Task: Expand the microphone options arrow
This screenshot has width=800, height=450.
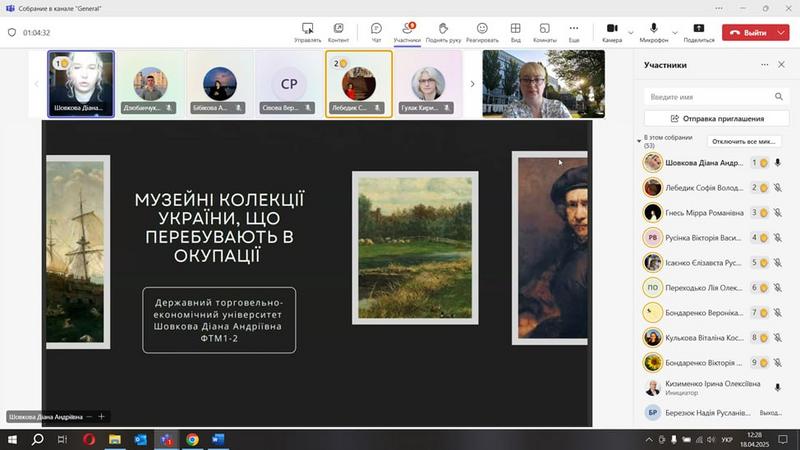Action: click(x=675, y=33)
